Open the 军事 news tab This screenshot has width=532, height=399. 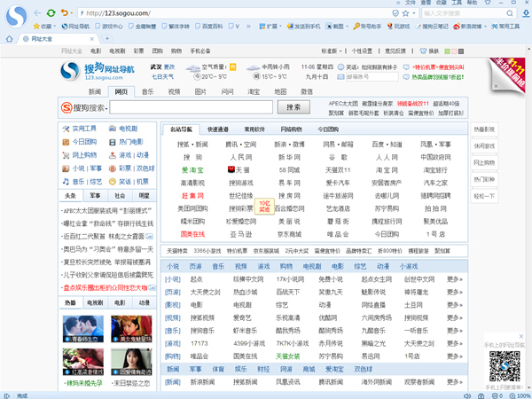96,195
